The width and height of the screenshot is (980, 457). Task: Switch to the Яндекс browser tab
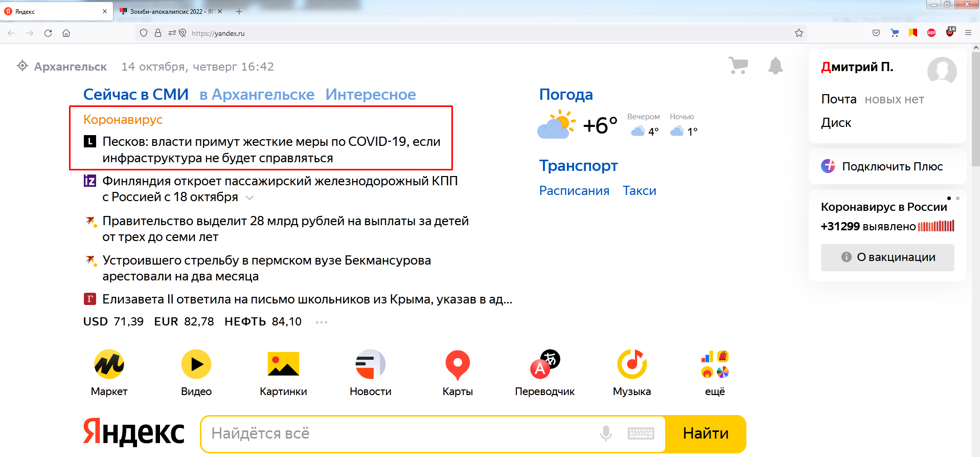56,11
